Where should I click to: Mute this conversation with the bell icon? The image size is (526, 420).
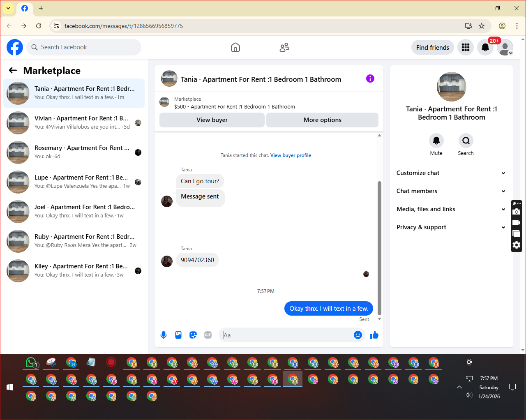click(x=436, y=141)
